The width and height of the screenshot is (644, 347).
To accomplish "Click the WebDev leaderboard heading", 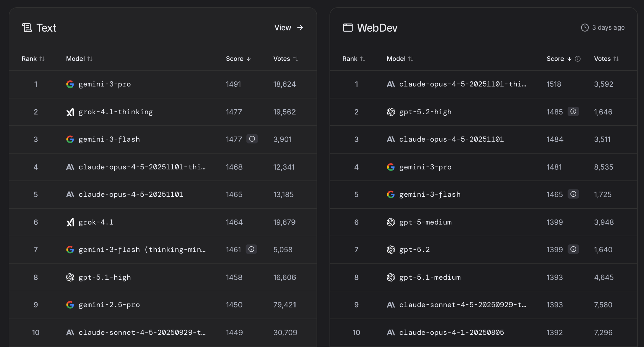I will coord(377,28).
